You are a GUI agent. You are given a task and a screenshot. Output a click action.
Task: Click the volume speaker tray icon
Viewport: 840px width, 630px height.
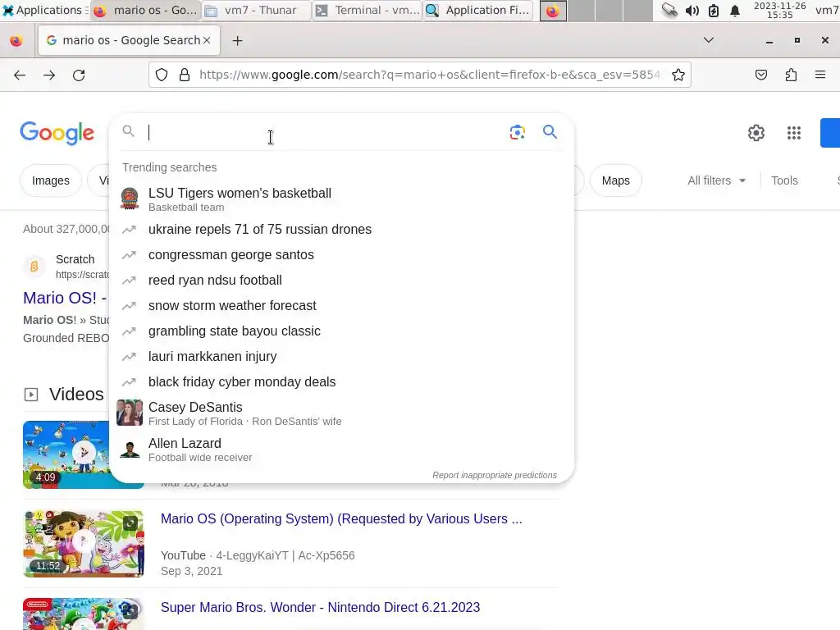point(692,10)
